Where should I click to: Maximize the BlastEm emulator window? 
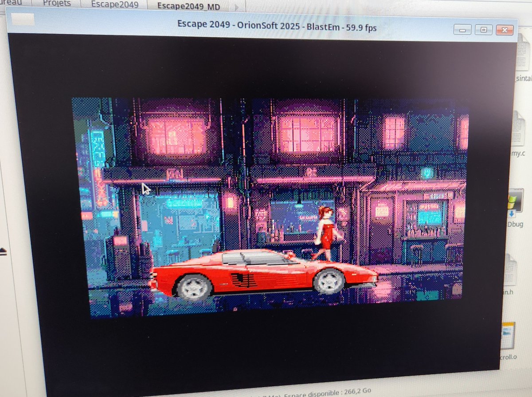point(483,30)
